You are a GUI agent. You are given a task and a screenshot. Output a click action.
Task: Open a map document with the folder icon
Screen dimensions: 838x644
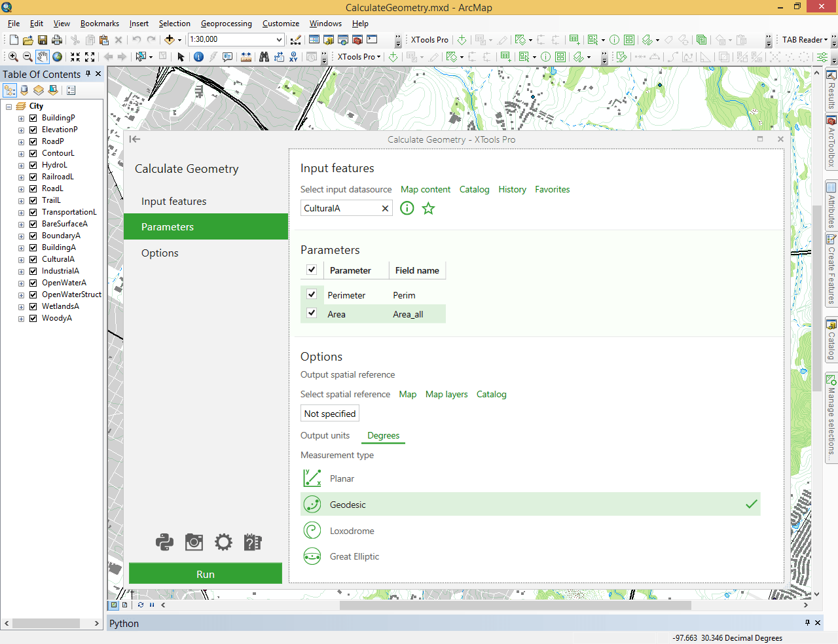[x=28, y=40]
